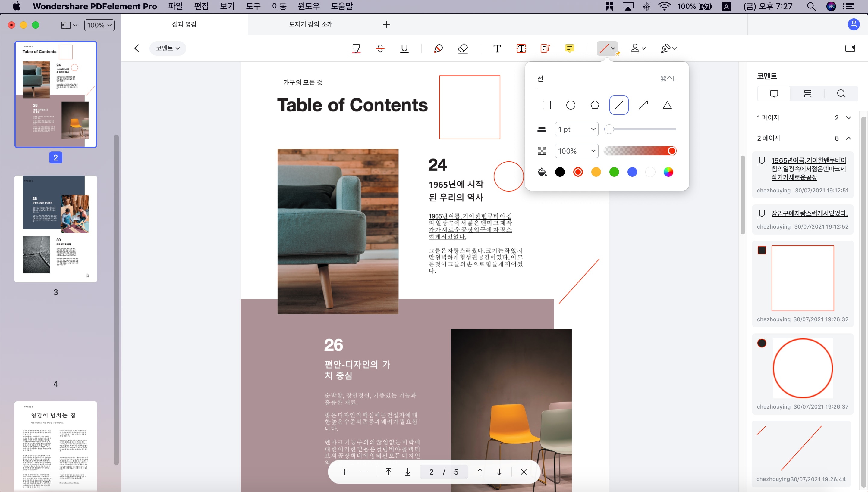Choose the rectangle shape
The width and height of the screenshot is (868, 492).
546,105
